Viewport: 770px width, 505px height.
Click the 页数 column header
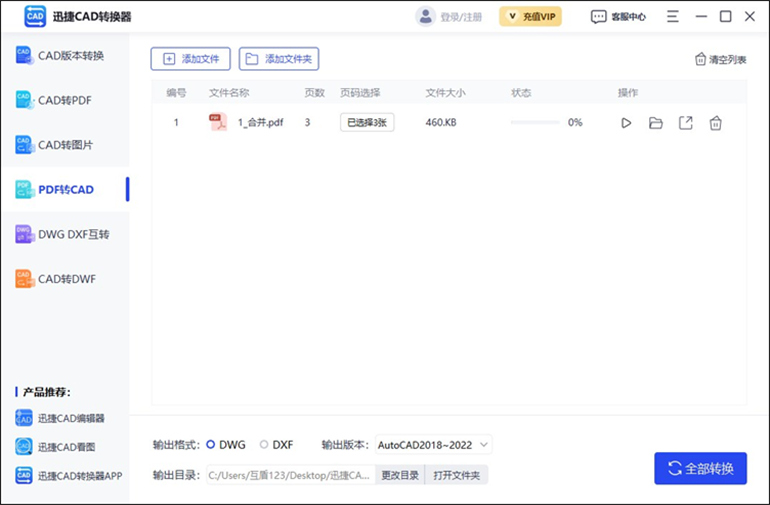(x=314, y=93)
